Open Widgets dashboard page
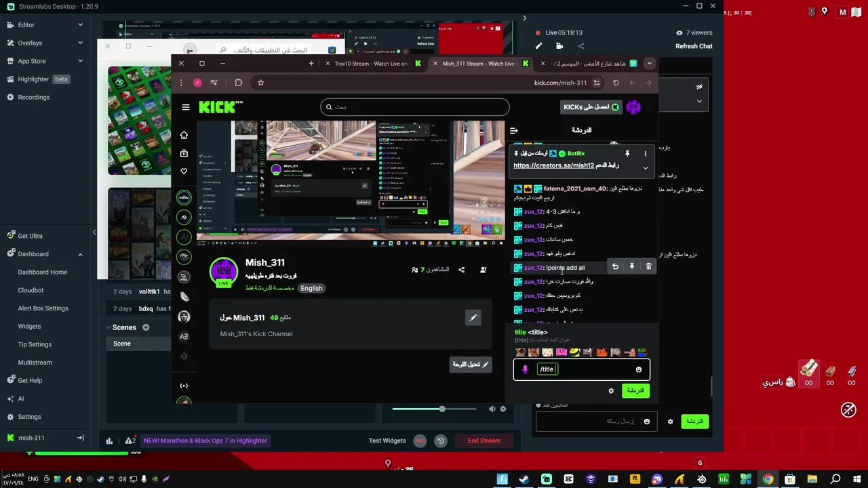Screen dimensions: 868x488 pyautogui.click(x=30, y=326)
